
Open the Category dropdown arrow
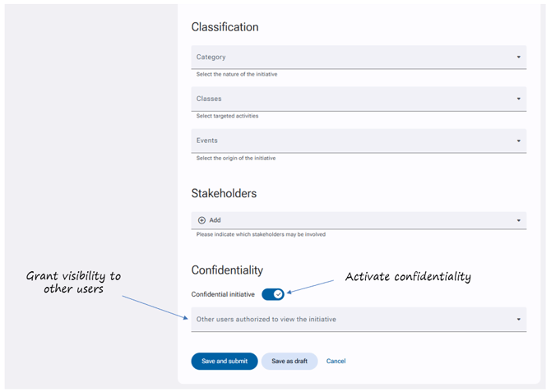pos(519,57)
